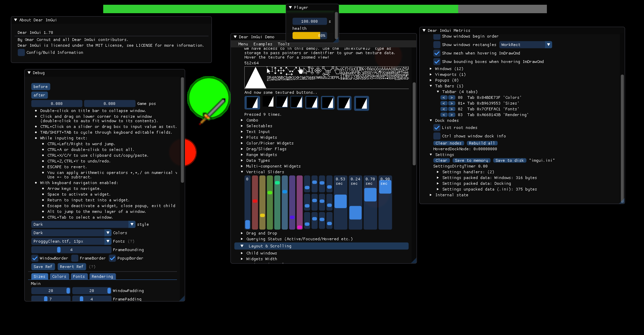This screenshot has height=335, width=644.
Task: Switch to the Rendering tab
Action: (x=102, y=276)
